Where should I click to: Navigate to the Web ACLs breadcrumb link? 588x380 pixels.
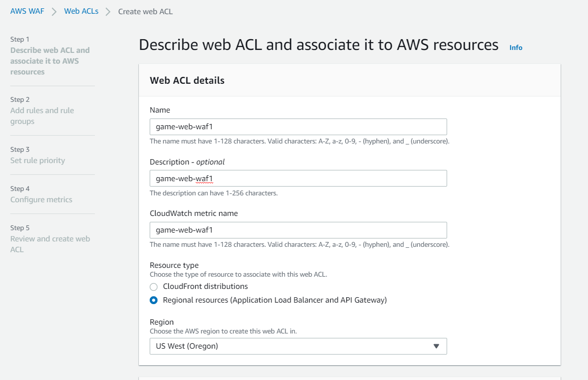(81, 11)
